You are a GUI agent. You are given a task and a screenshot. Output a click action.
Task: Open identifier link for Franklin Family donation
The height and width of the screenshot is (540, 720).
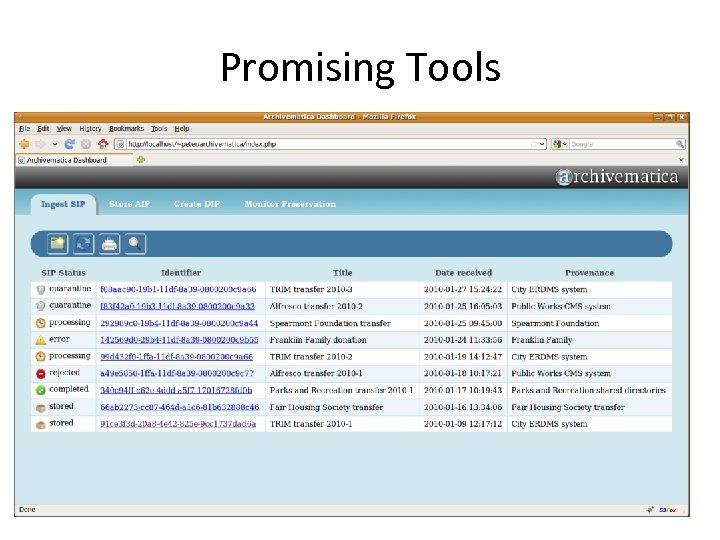tap(179, 340)
